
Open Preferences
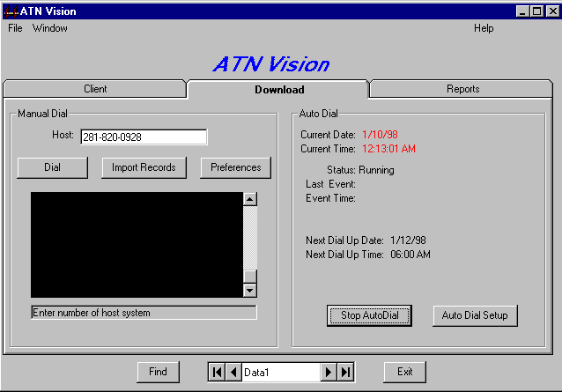(235, 167)
